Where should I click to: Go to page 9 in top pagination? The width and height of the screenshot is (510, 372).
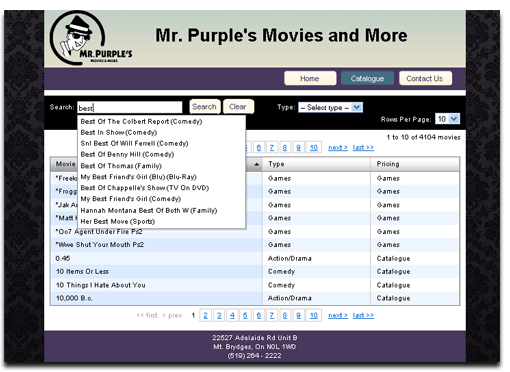[298, 148]
